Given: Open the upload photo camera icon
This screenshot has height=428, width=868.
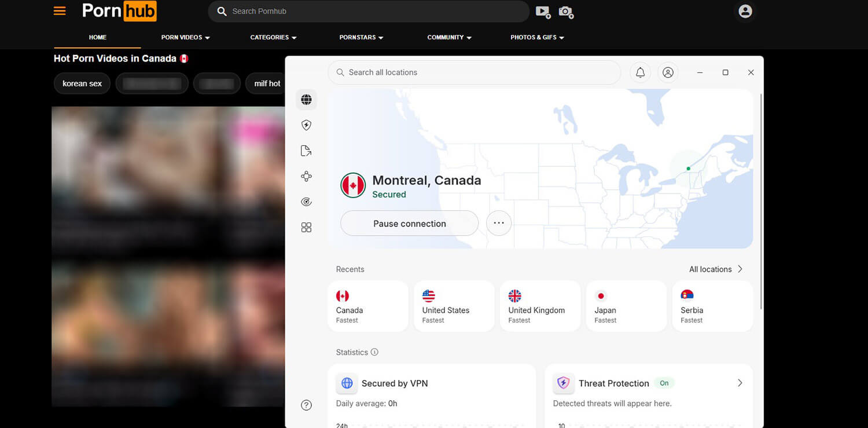Looking at the screenshot, I should coord(566,12).
